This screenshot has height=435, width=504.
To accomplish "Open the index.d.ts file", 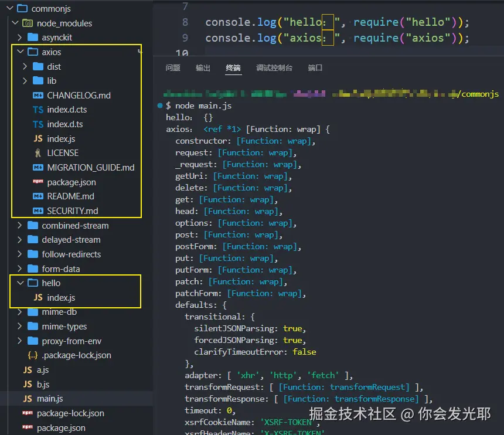I will coord(65,124).
